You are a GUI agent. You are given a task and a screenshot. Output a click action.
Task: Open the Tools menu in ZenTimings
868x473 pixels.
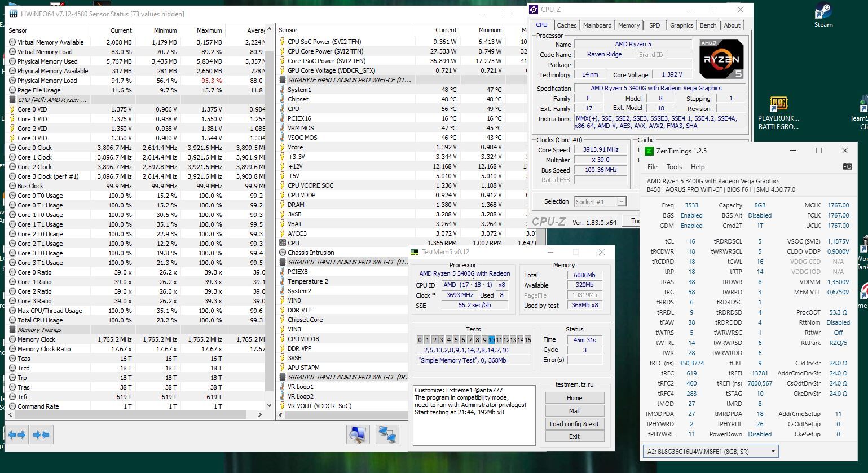(x=674, y=167)
